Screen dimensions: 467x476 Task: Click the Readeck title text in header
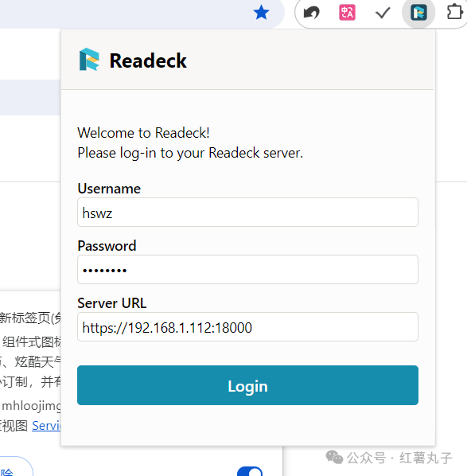click(x=148, y=60)
